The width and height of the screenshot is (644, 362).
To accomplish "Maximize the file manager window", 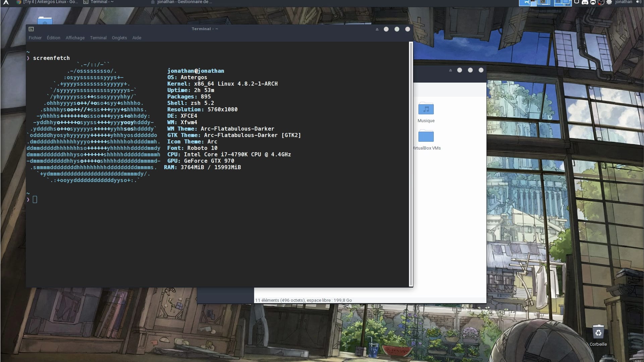I will pos(470,70).
